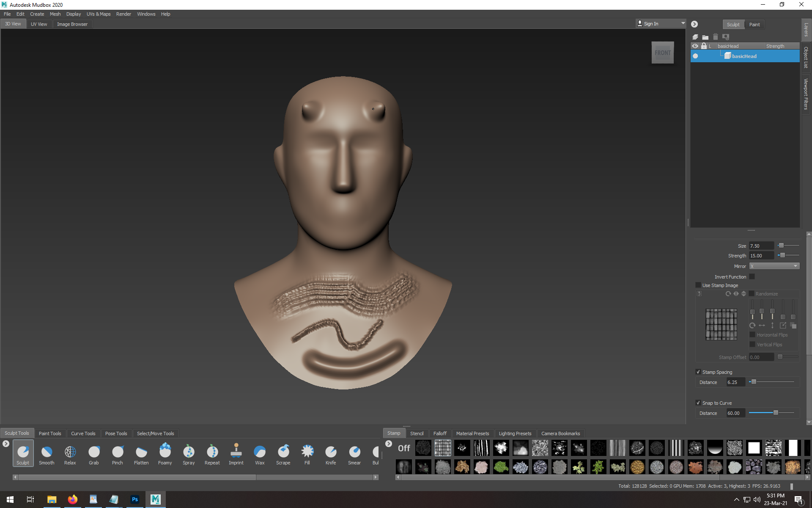The width and height of the screenshot is (812, 508).
Task: Click the Paint layers button
Action: point(754,25)
